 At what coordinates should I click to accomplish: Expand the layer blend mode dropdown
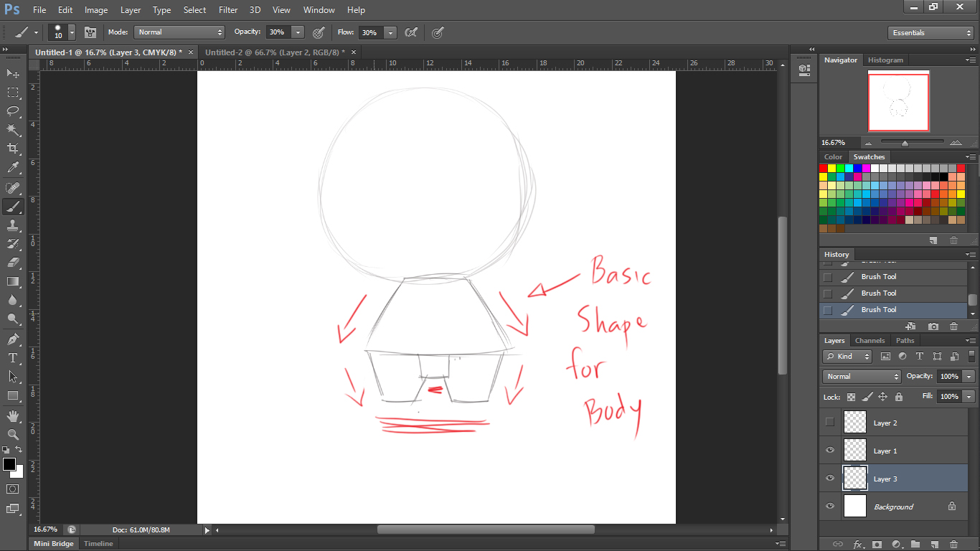coord(860,376)
